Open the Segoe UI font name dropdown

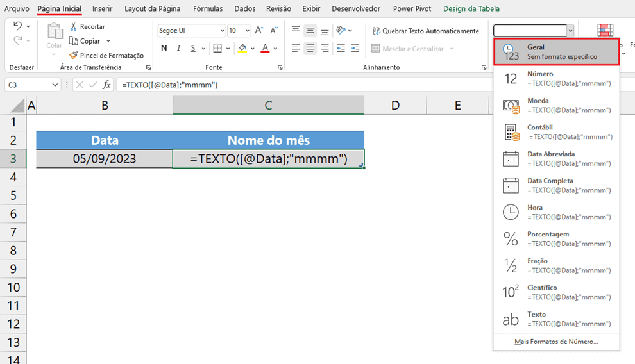222,31
